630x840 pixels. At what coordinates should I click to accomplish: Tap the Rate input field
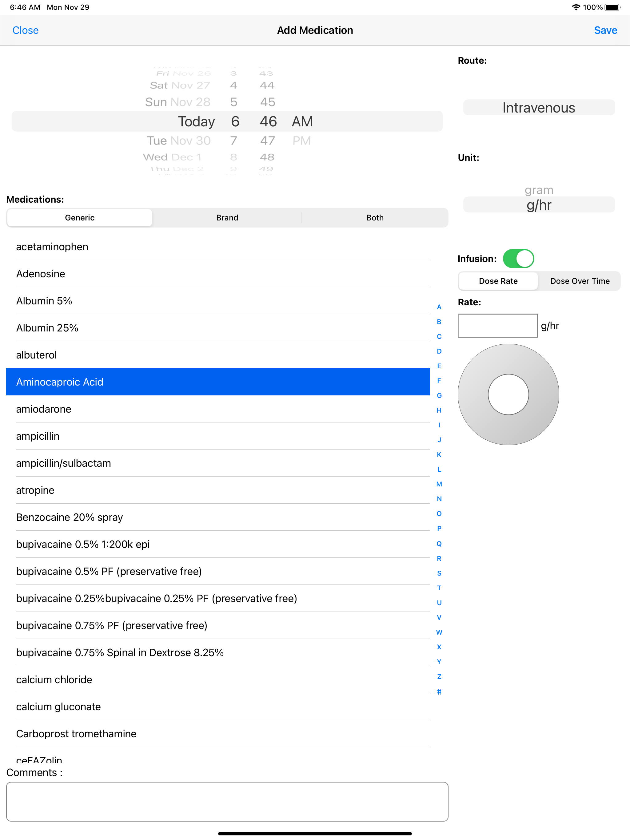click(x=497, y=325)
